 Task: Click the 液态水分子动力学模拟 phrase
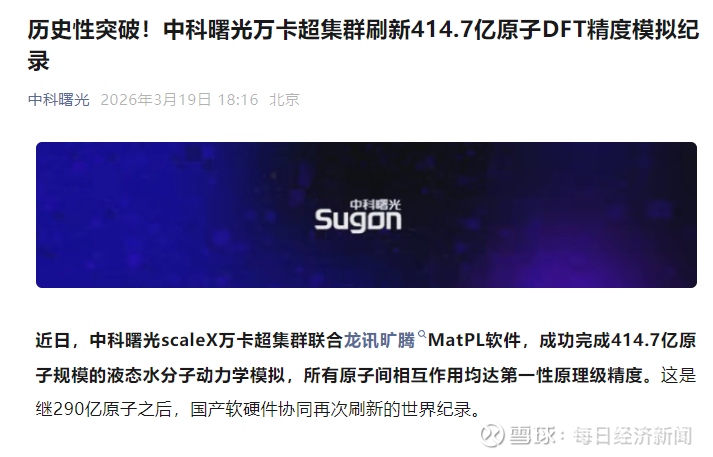click(196, 375)
